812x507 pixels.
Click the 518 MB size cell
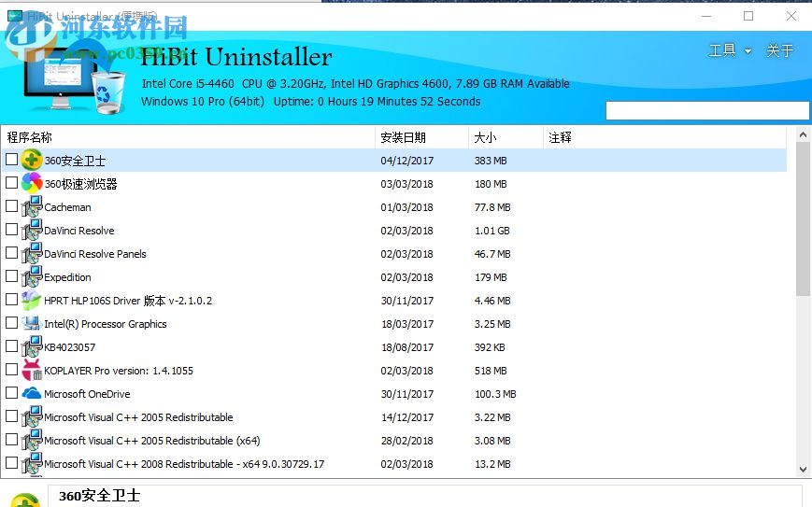click(x=491, y=371)
